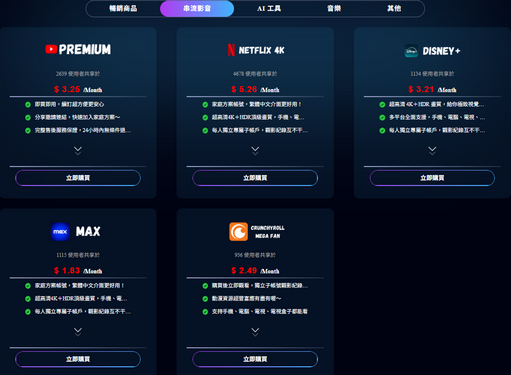The image size is (511, 375).
Task: Expand the Netflix 4K card chevron
Action: click(255, 150)
